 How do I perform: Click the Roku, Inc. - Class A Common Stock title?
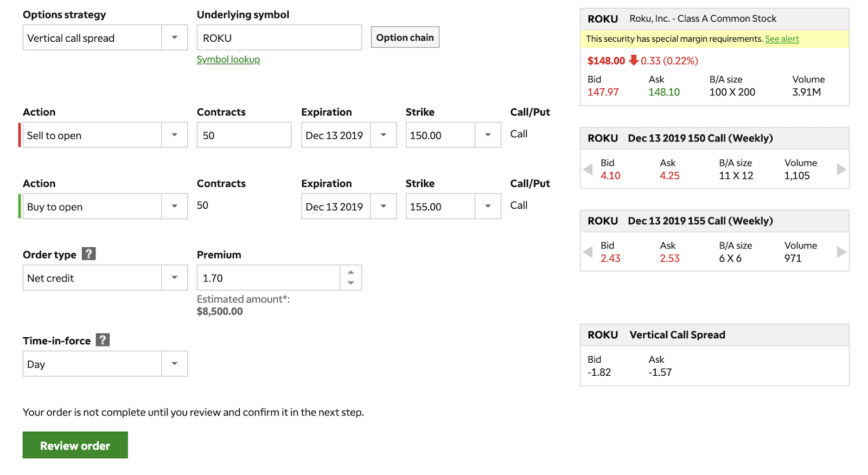[x=703, y=18]
